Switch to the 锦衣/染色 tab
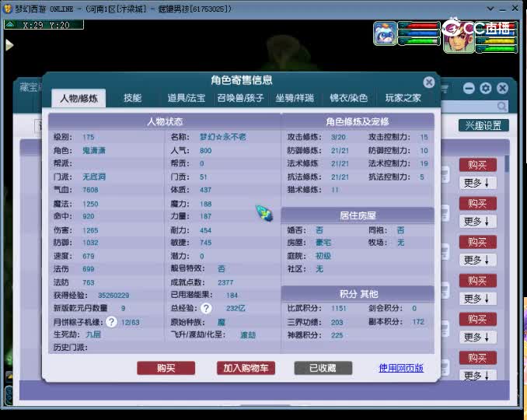 348,98
